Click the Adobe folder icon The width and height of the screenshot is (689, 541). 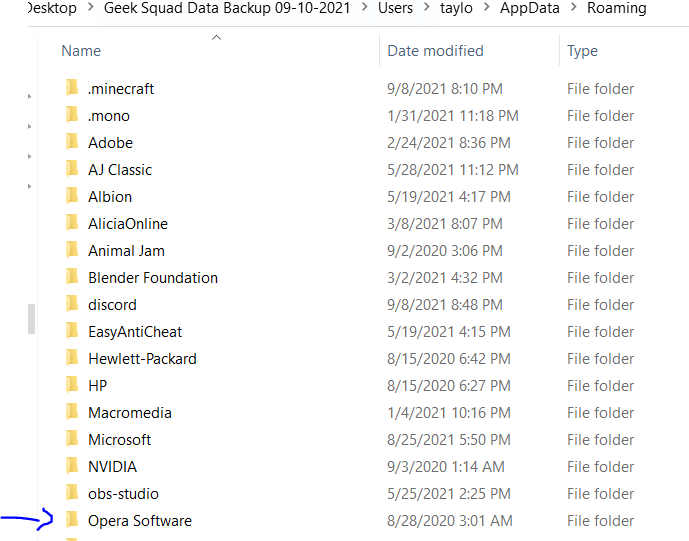point(72,142)
